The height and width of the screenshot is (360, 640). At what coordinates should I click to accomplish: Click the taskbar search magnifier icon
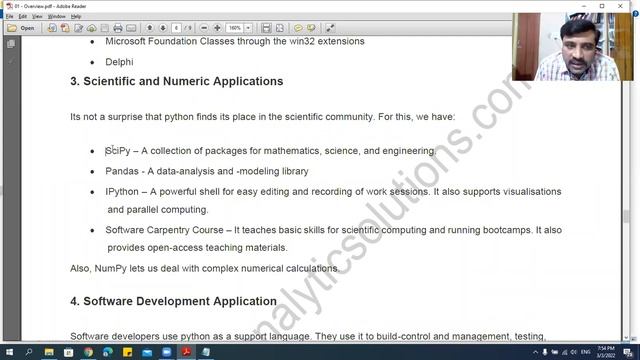click(29, 352)
